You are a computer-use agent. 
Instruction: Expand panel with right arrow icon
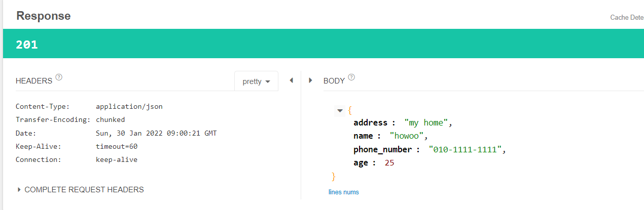[x=310, y=80]
